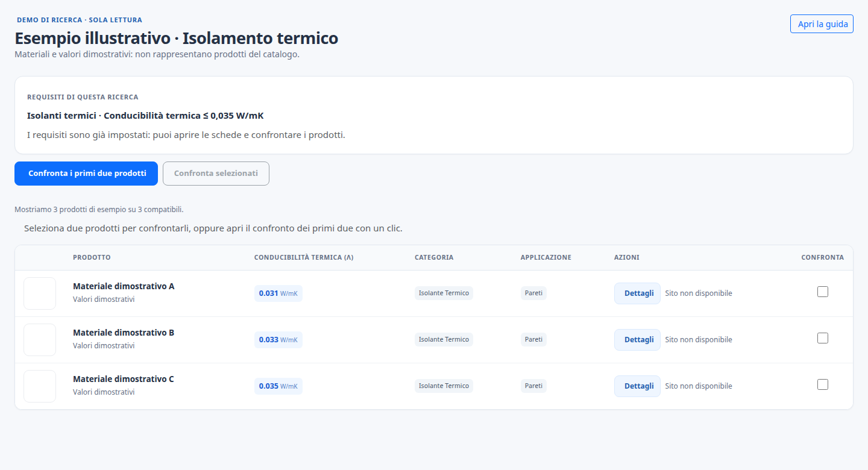Click Pareti tag for Materiale dimostrativo C
The width and height of the screenshot is (868, 470).
point(533,386)
